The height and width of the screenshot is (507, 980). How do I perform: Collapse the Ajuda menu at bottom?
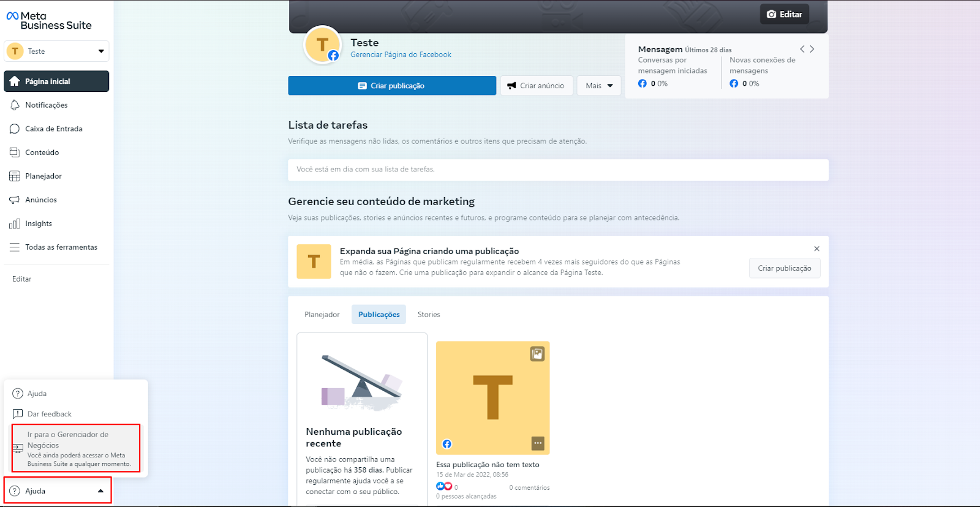click(x=58, y=490)
